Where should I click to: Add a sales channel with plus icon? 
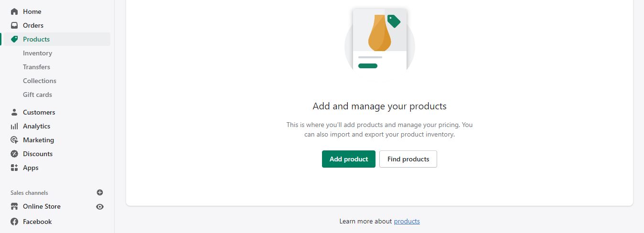(100, 192)
